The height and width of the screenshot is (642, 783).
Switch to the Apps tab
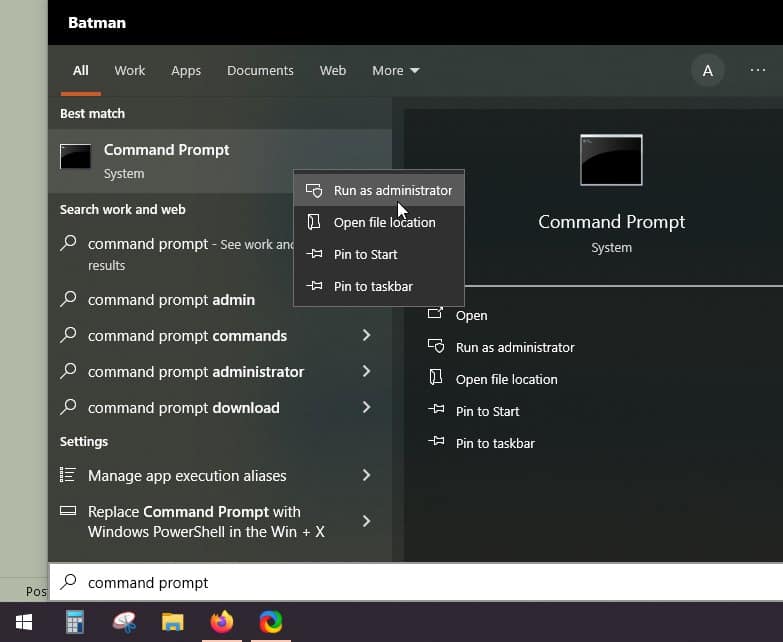[x=186, y=70]
